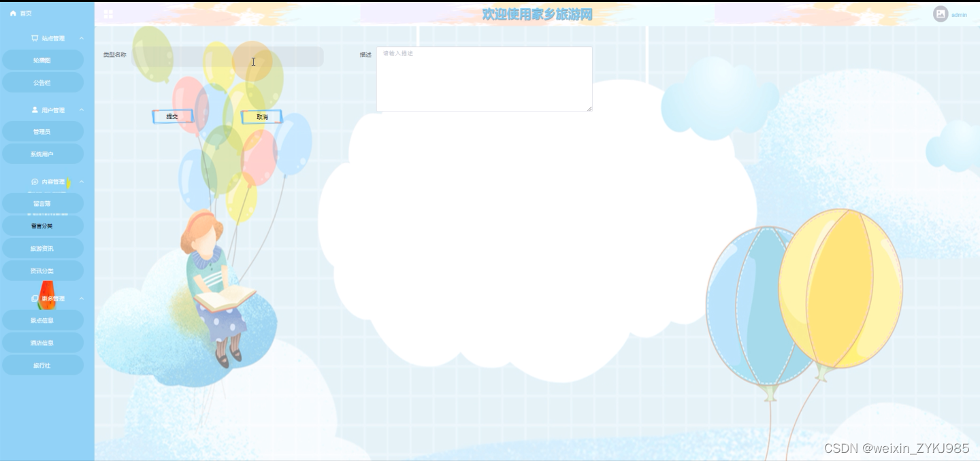Click the 内容管理 chat icon
The height and width of the screenshot is (461, 980).
[35, 182]
